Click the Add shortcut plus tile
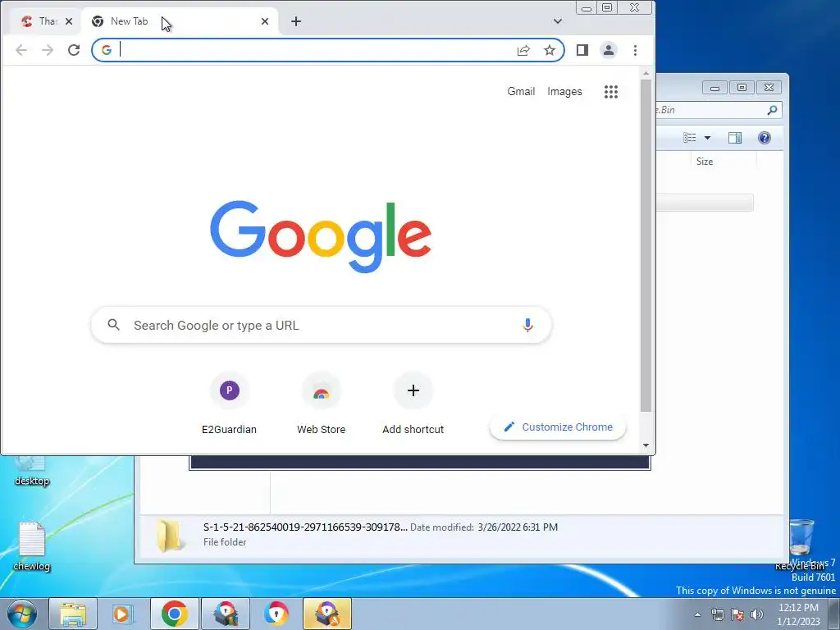Image resolution: width=840 pixels, height=630 pixels. (413, 404)
